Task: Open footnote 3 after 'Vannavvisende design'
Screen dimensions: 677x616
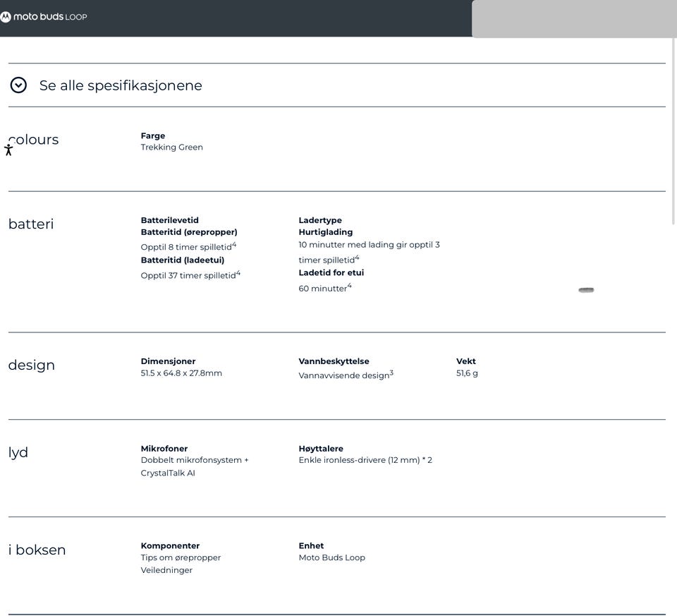Action: point(391,373)
